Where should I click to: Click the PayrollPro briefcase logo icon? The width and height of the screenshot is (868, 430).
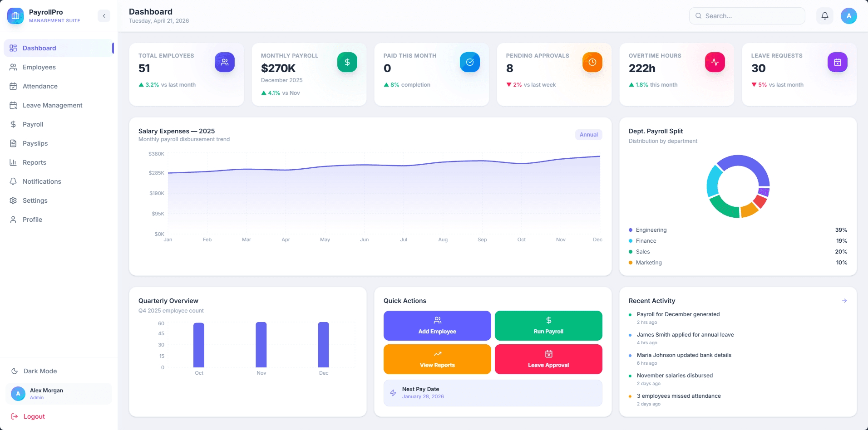click(15, 15)
